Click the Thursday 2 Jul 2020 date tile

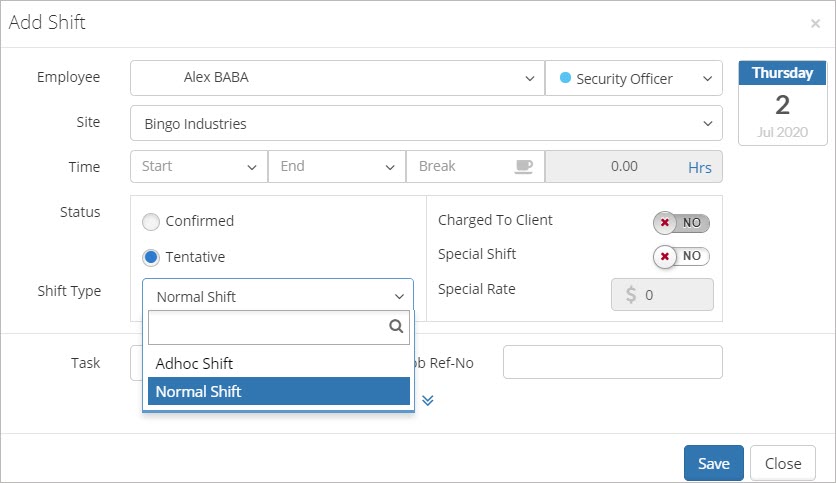click(x=782, y=103)
